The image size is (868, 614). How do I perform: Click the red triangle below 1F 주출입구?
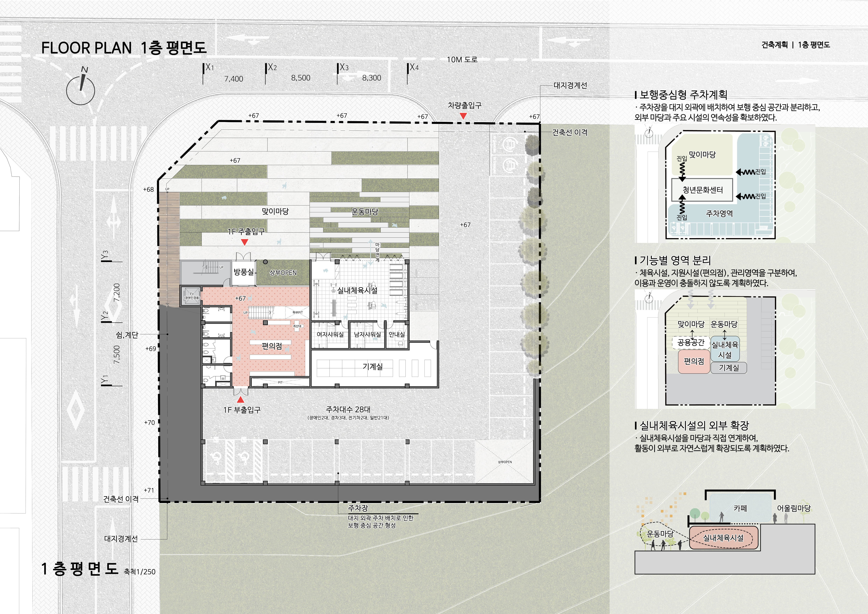click(x=245, y=242)
